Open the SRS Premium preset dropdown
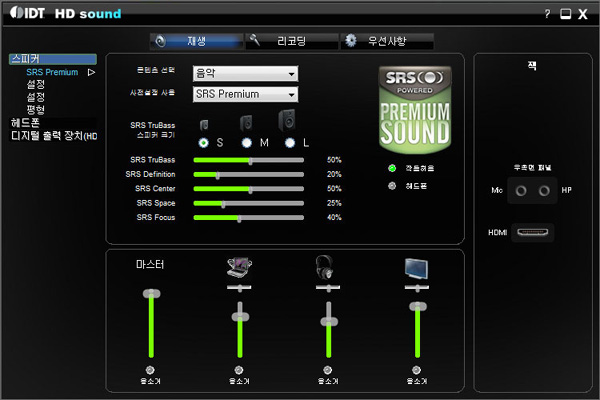The image size is (600, 400). click(x=246, y=94)
